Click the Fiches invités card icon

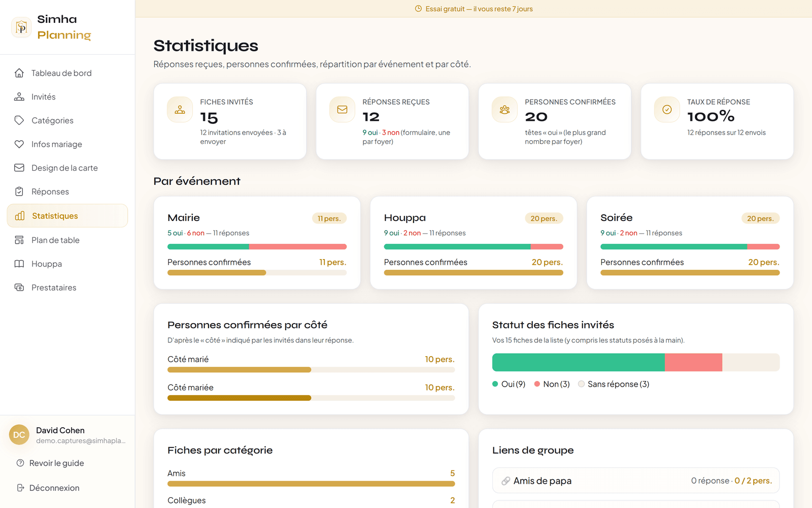coord(180,110)
